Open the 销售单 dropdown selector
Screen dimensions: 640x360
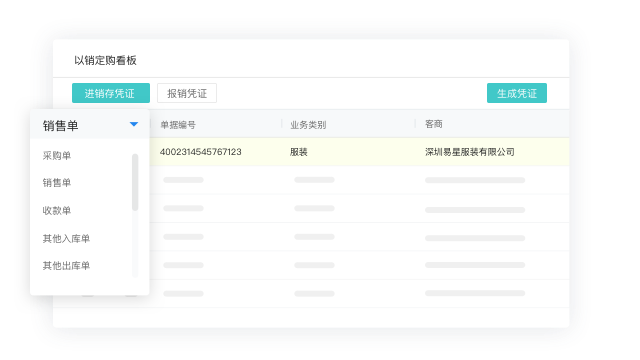pos(90,124)
